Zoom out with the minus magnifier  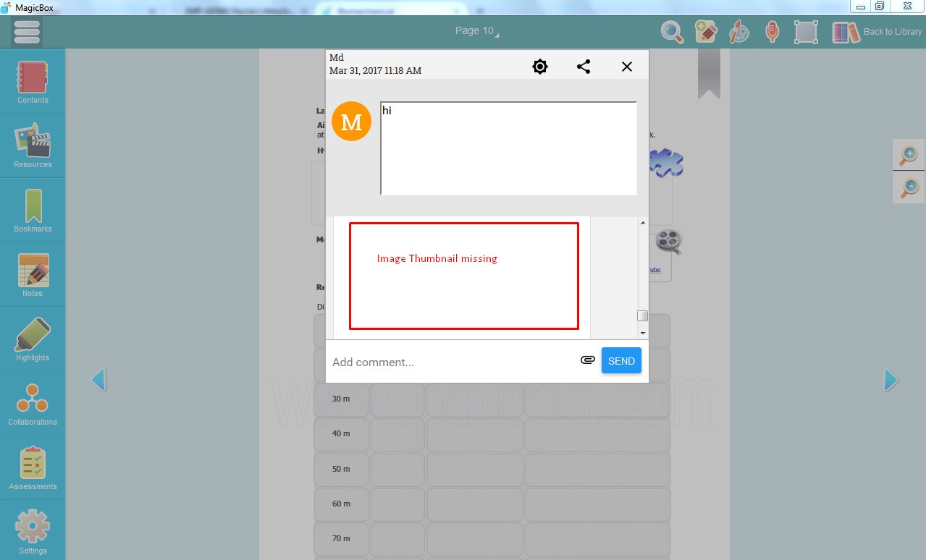click(908, 187)
